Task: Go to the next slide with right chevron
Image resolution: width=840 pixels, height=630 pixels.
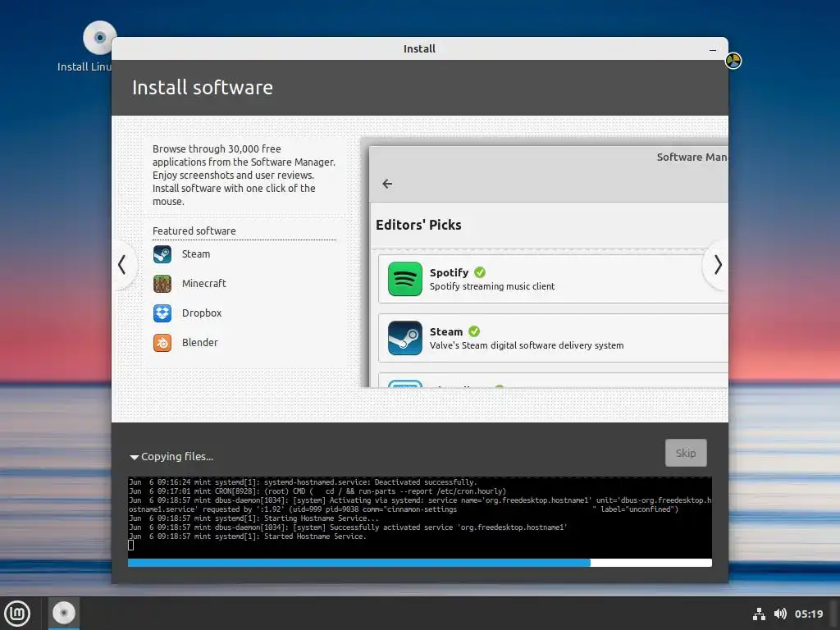Action: click(x=717, y=265)
